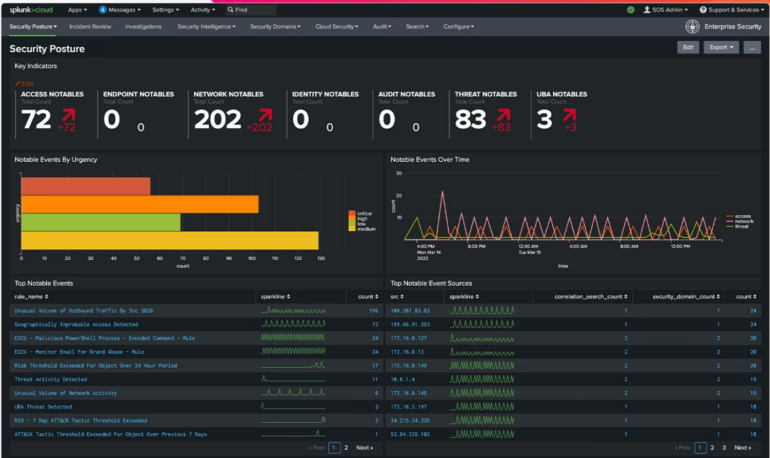Click source IP 199.66.91.253

tap(410, 324)
